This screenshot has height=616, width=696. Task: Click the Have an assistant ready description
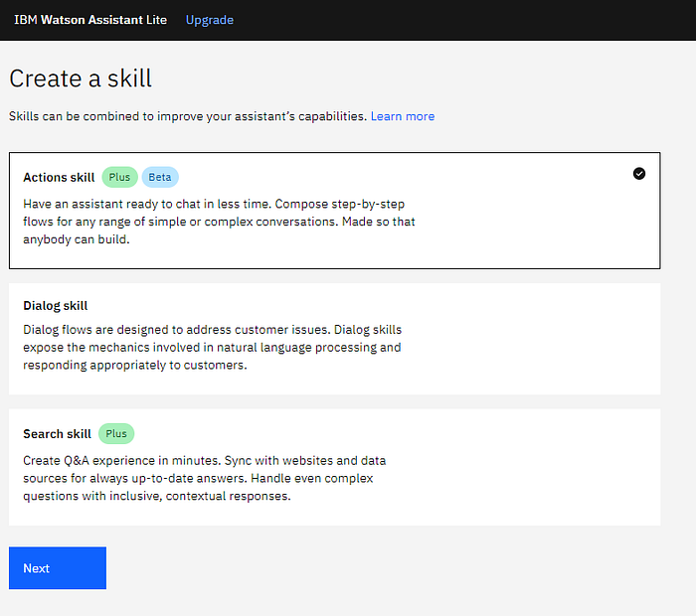tap(219, 222)
